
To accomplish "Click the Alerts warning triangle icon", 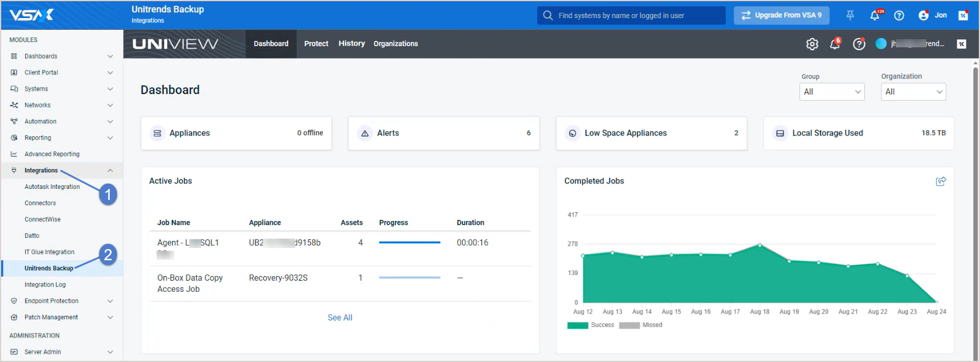I will (365, 133).
